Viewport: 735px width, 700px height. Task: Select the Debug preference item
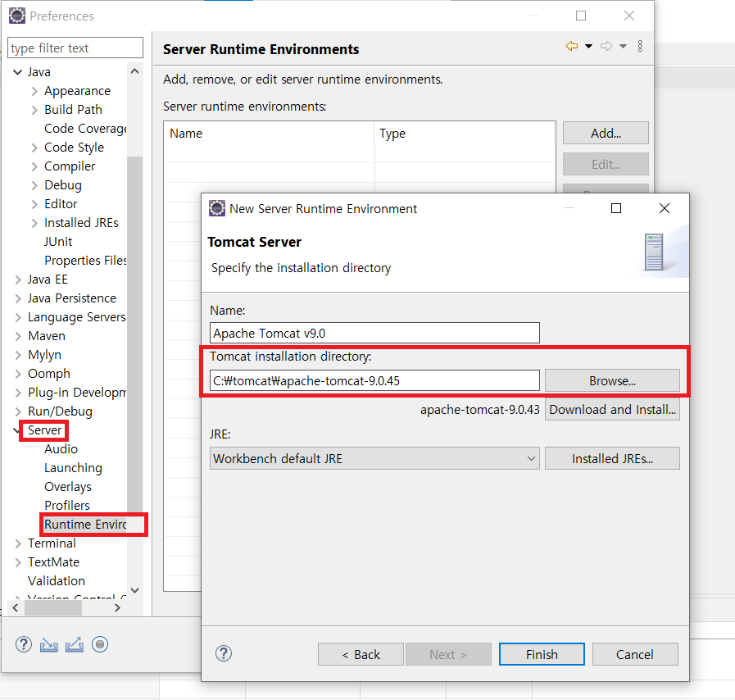[63, 185]
